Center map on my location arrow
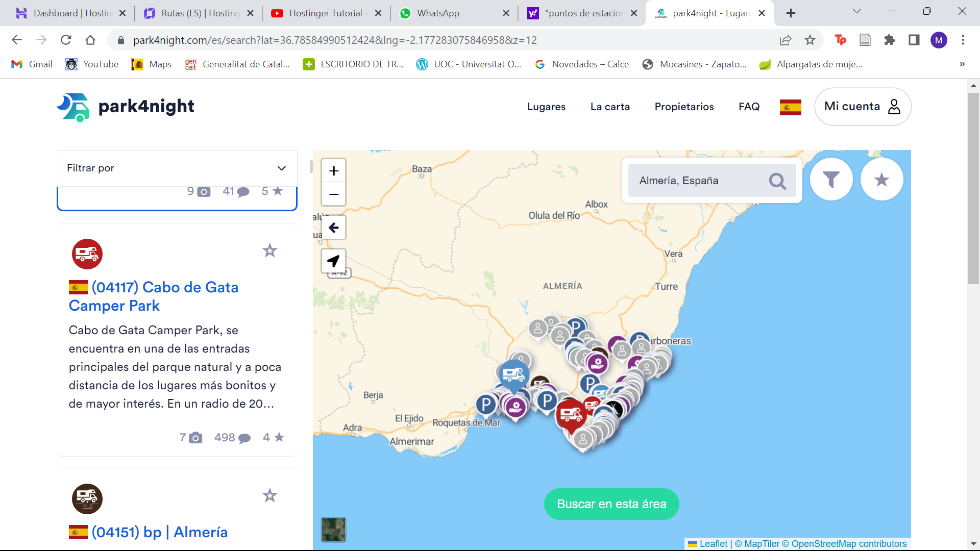This screenshot has width=980, height=551. [334, 261]
